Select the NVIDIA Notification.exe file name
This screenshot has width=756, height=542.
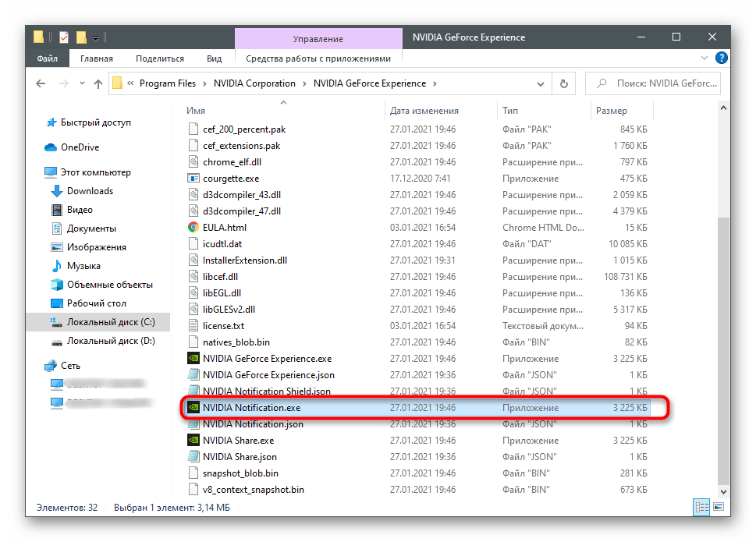point(252,408)
